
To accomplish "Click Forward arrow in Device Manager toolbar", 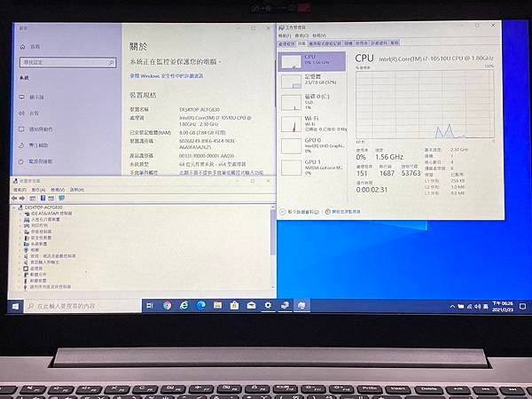I will point(22,198).
